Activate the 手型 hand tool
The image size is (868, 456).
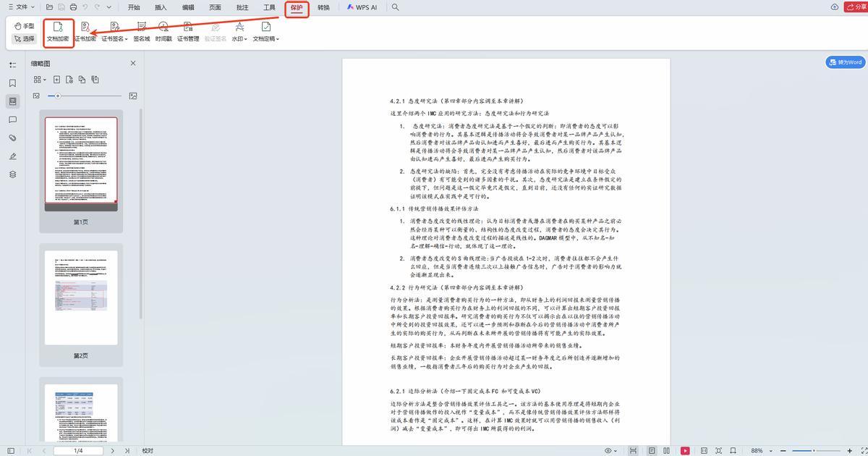(x=25, y=26)
